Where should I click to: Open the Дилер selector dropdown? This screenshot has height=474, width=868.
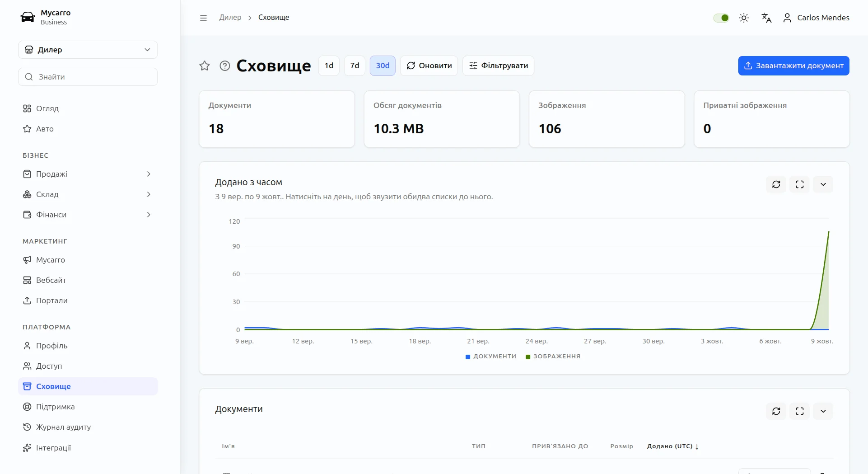pyautogui.click(x=88, y=50)
